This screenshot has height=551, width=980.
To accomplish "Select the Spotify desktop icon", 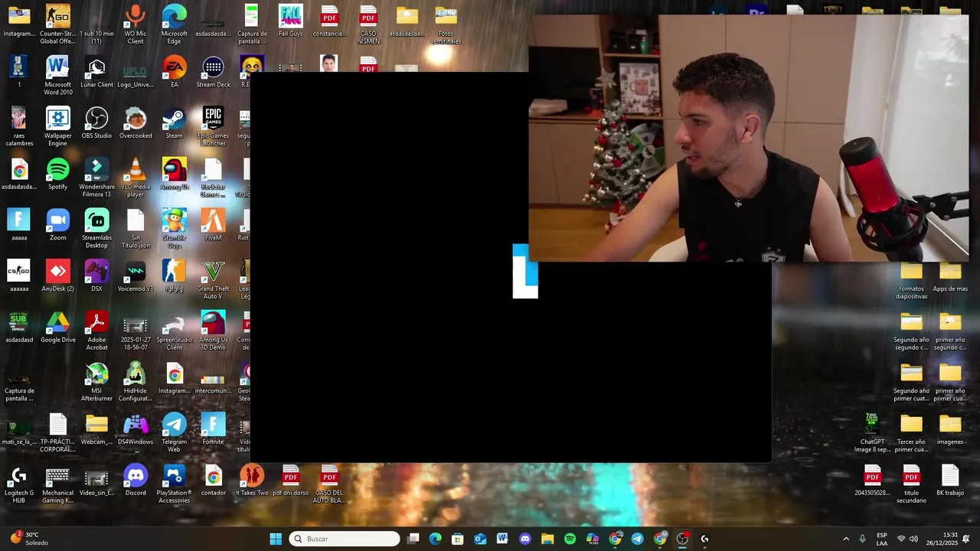I will click(x=57, y=174).
